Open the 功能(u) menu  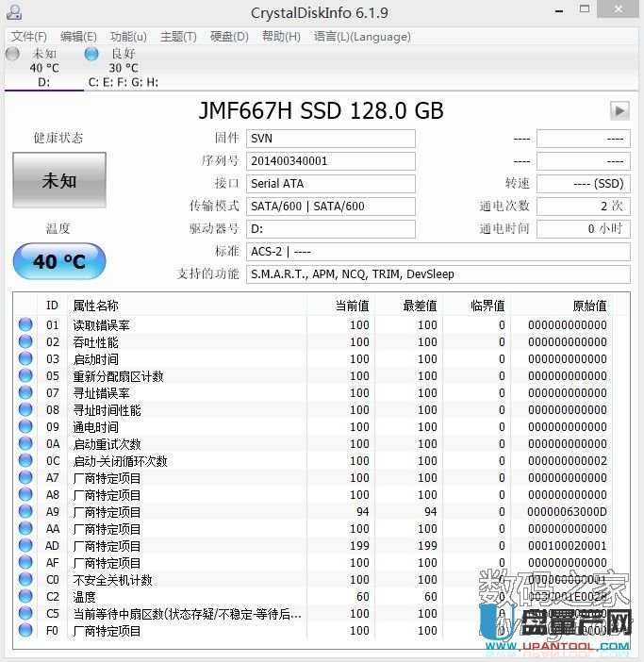pos(128,37)
